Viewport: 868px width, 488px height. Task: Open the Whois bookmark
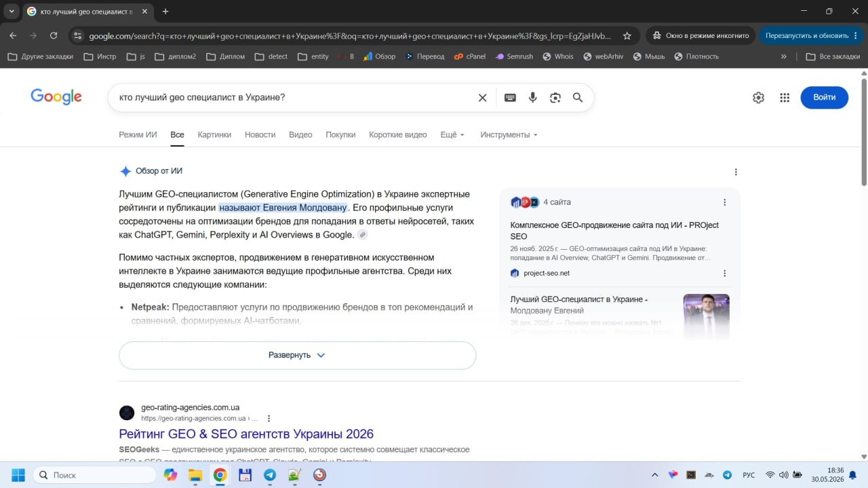pyautogui.click(x=558, y=56)
